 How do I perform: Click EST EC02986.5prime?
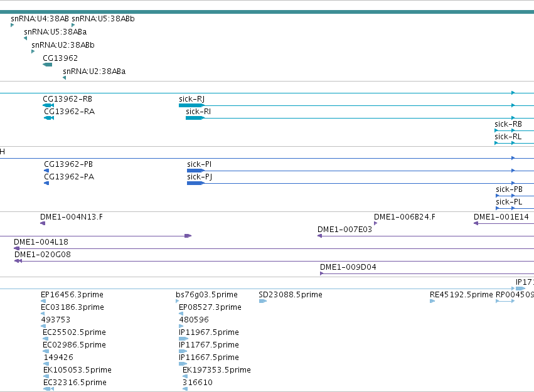[x=74, y=345]
